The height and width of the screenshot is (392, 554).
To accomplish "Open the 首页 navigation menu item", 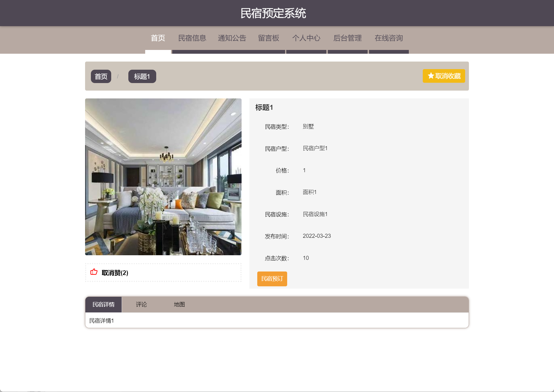I will [158, 38].
